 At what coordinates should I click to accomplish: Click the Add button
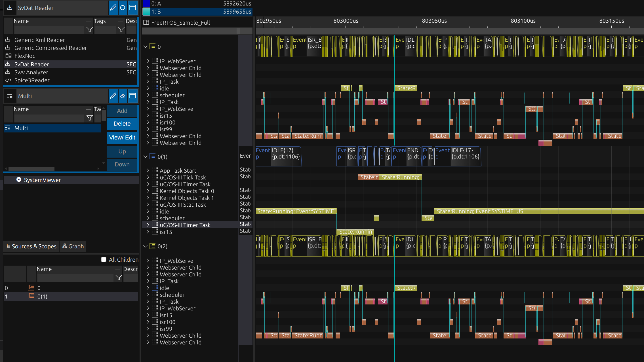tap(122, 111)
